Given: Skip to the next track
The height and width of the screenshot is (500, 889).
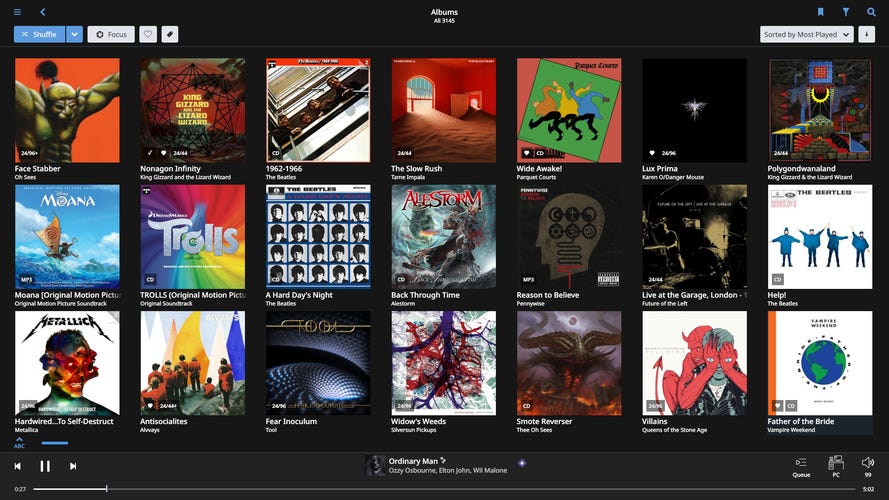Looking at the screenshot, I should [73, 466].
